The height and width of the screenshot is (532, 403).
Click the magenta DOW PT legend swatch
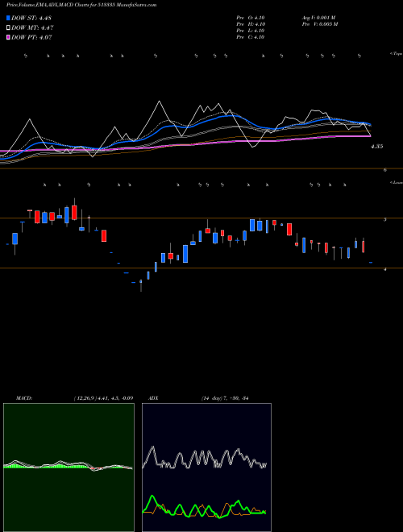pos(8,37)
